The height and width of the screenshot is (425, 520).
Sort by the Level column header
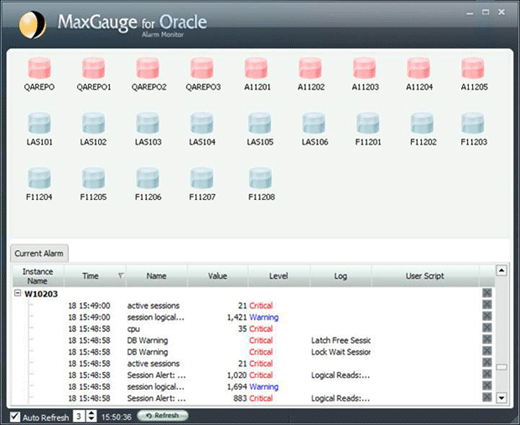[279, 276]
